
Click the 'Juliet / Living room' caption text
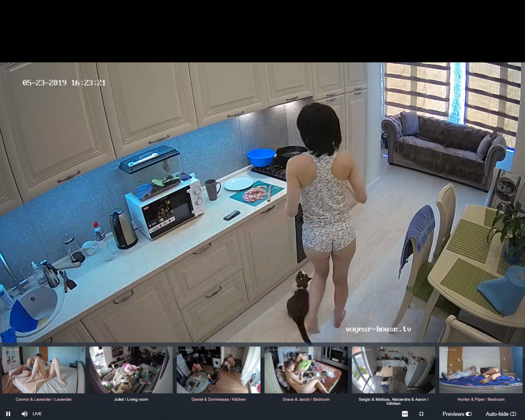tap(131, 400)
